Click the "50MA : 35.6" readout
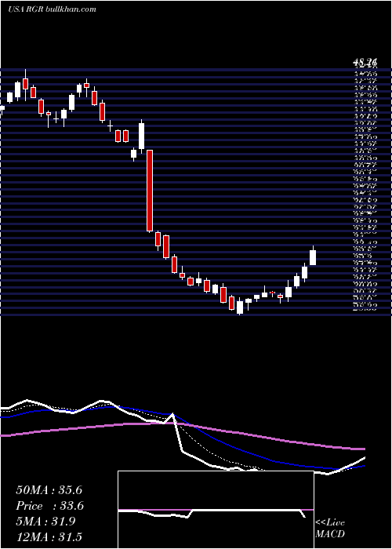Screen dimensions: 392x549 49,490
